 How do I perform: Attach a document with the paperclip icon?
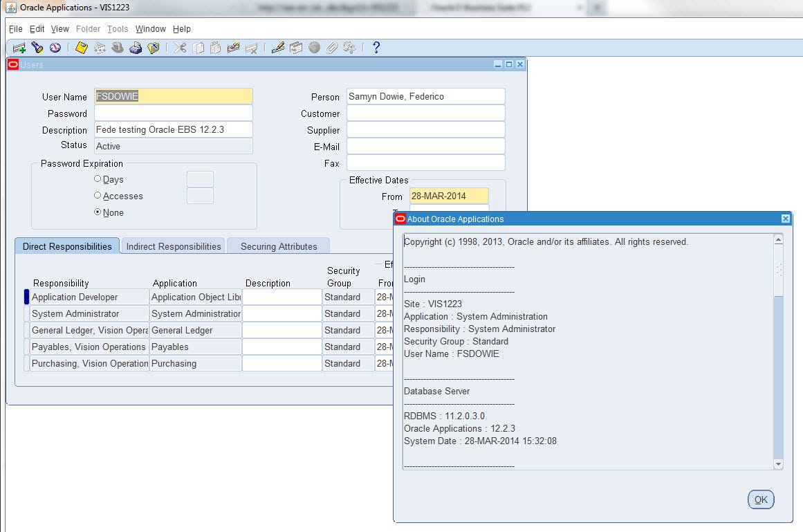click(x=332, y=48)
